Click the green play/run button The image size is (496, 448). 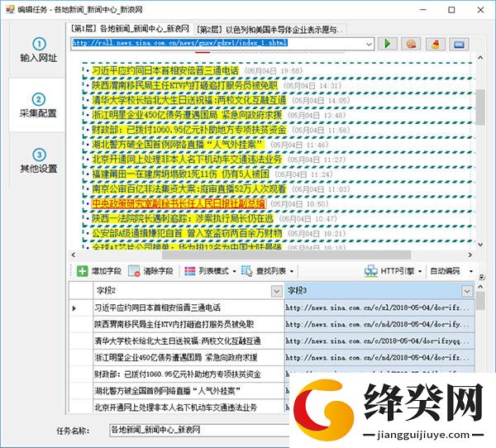pyautogui.click(x=388, y=44)
